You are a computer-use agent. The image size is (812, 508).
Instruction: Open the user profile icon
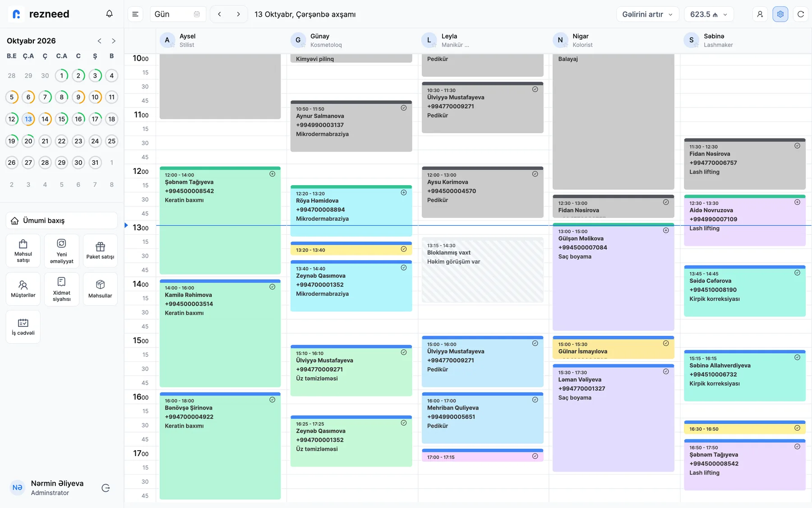760,14
